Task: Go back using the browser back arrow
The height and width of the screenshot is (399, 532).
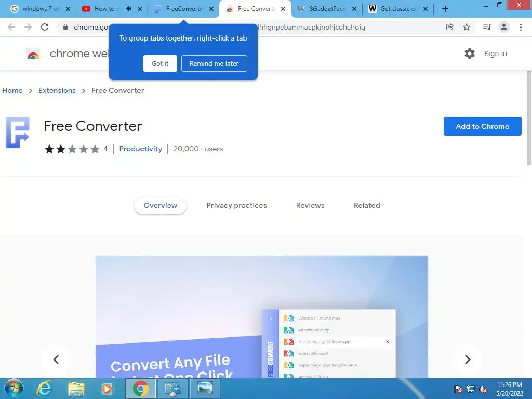Action: point(11,27)
